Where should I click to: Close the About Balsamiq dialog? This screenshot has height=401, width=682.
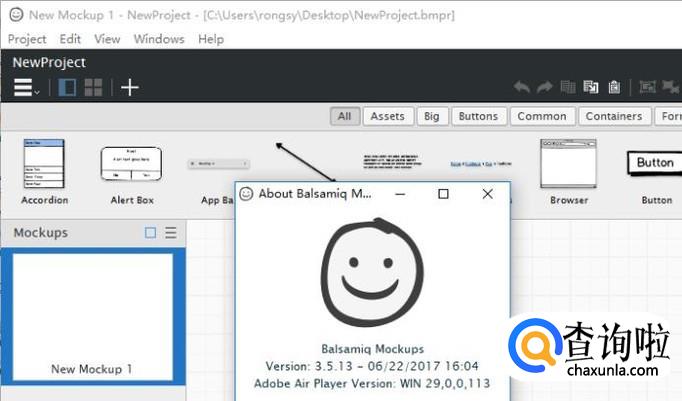(488, 194)
